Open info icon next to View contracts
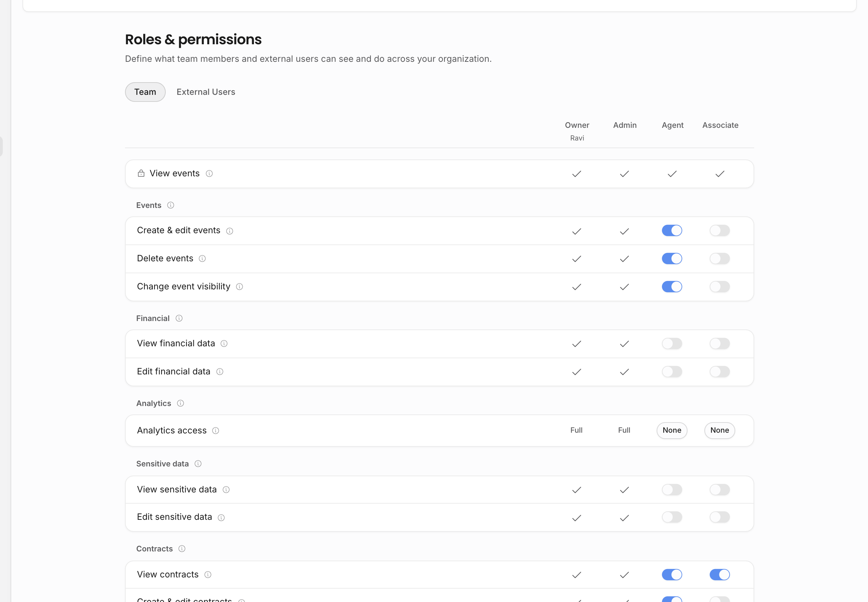868x602 pixels. click(x=208, y=575)
